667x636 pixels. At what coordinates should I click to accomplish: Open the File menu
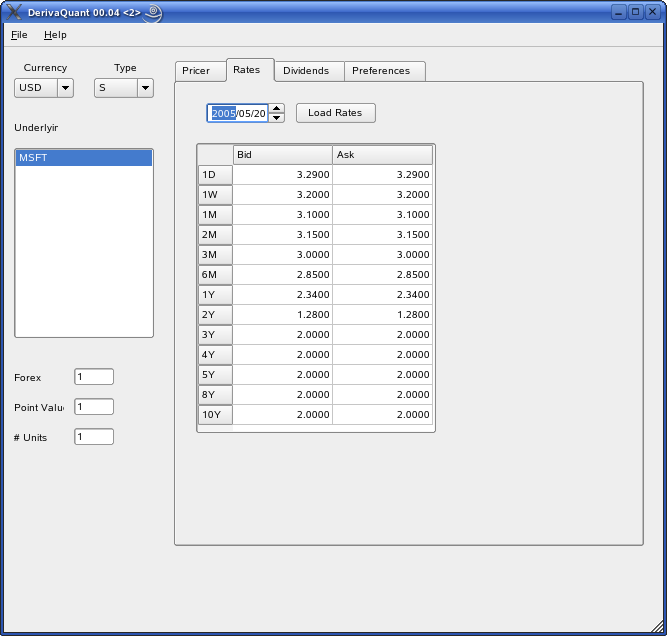pos(20,35)
